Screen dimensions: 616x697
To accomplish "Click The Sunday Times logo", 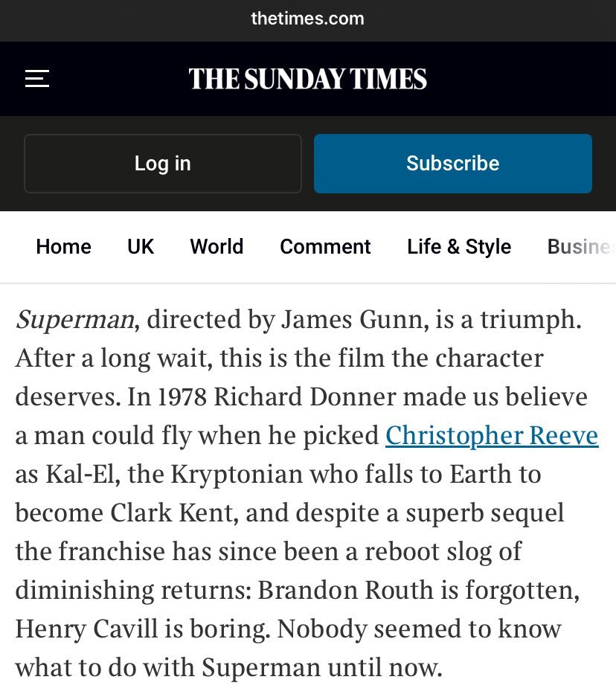I will pyautogui.click(x=307, y=79).
